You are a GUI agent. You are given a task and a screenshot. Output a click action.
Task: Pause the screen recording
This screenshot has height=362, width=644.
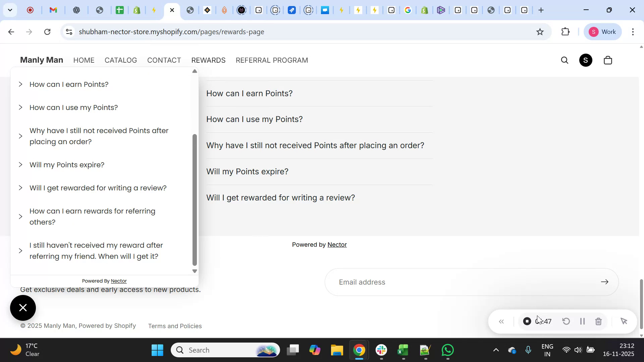pyautogui.click(x=582, y=321)
